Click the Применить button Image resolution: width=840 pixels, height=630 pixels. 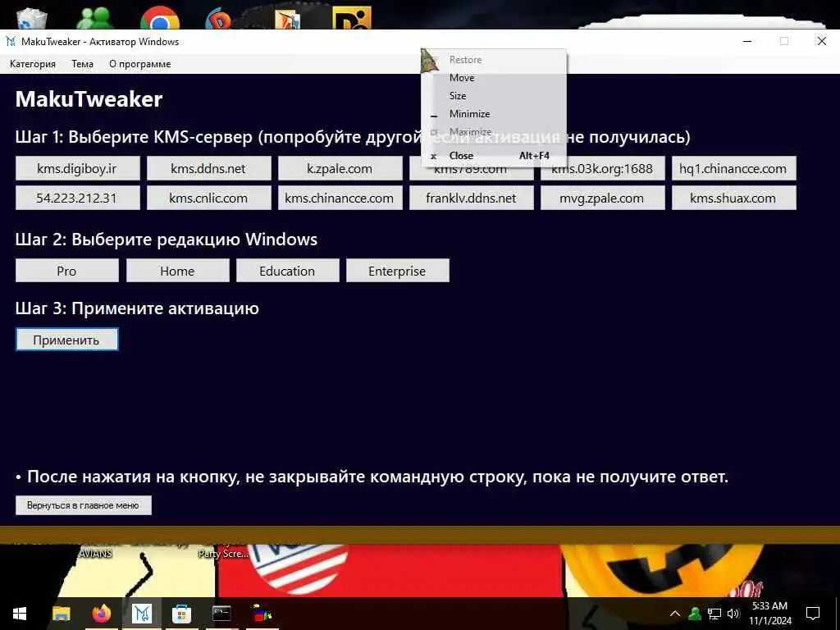point(67,340)
